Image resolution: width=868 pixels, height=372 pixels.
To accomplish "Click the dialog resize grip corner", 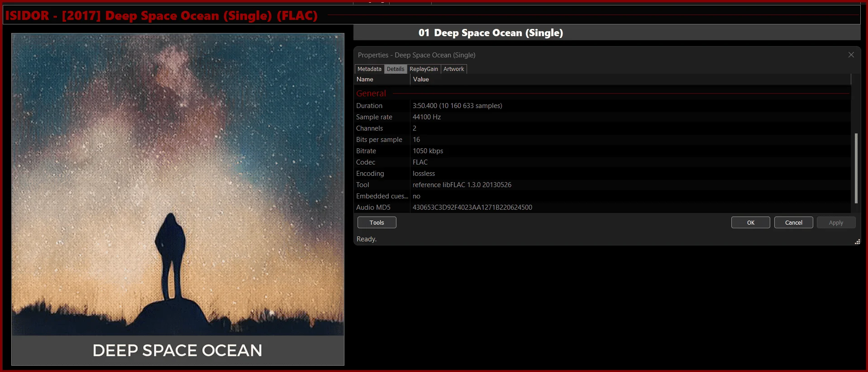I will [857, 242].
